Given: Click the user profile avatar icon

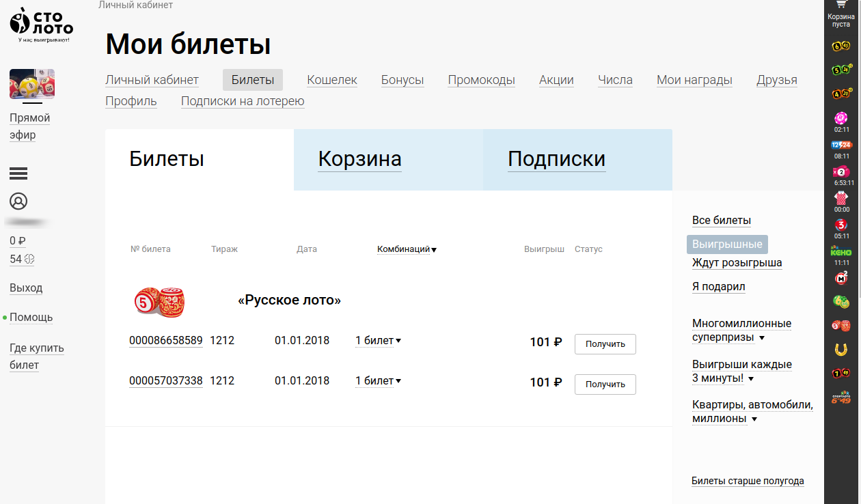Looking at the screenshot, I should pyautogui.click(x=18, y=201).
